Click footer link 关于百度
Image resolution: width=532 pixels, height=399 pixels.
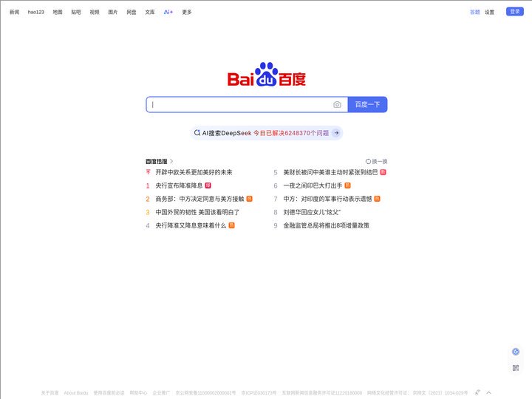coord(50,393)
